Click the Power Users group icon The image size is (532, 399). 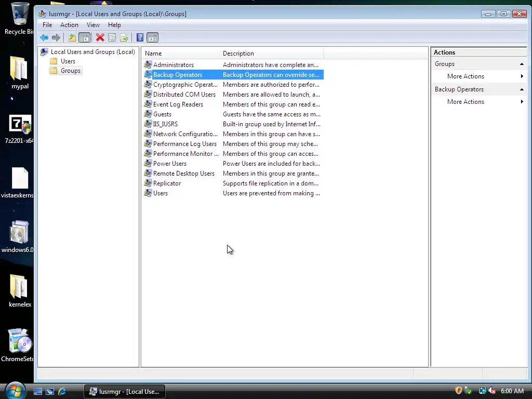tap(148, 163)
